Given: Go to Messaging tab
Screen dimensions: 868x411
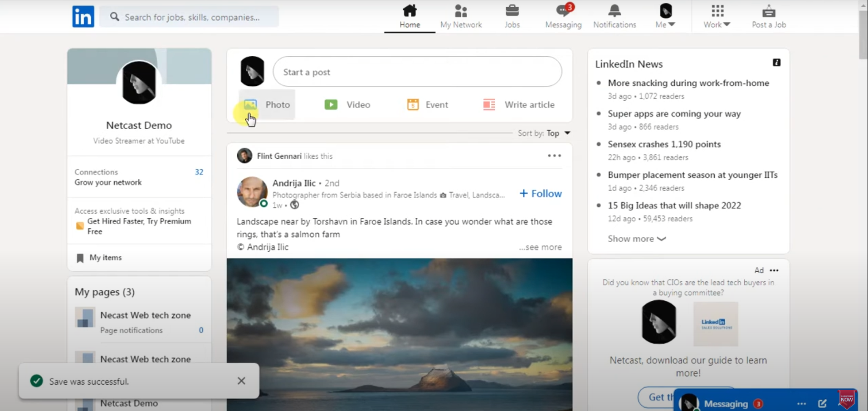Looking at the screenshot, I should pyautogui.click(x=563, y=24).
